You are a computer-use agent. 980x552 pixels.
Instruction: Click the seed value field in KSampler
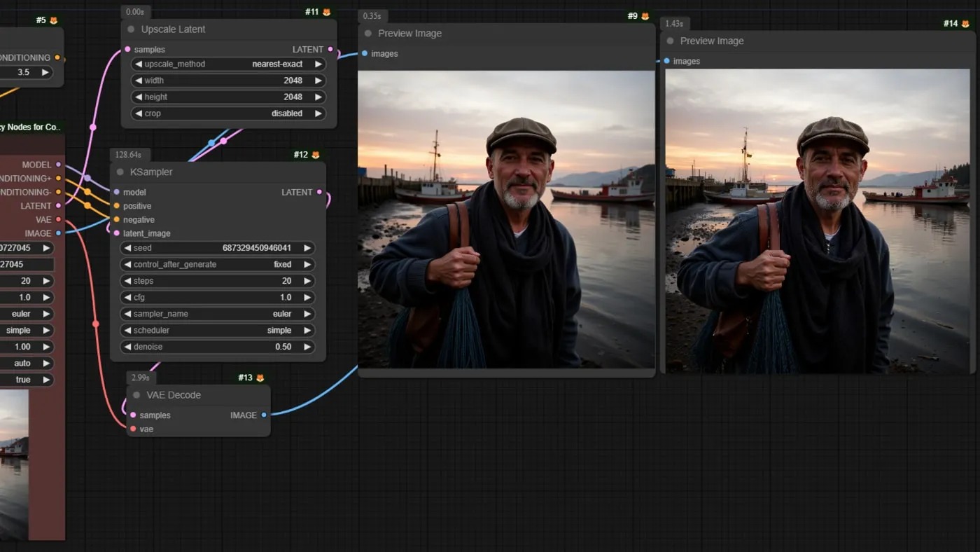[x=217, y=248]
